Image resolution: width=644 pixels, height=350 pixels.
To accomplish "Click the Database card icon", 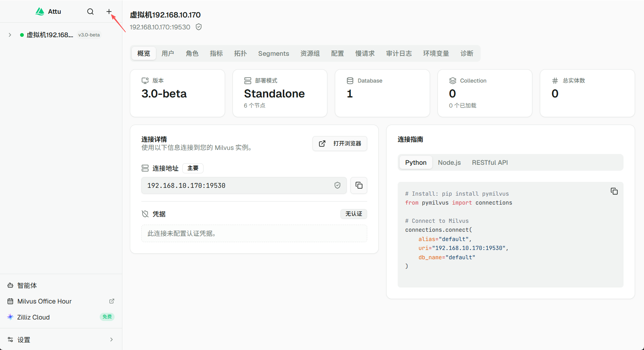I will point(350,81).
